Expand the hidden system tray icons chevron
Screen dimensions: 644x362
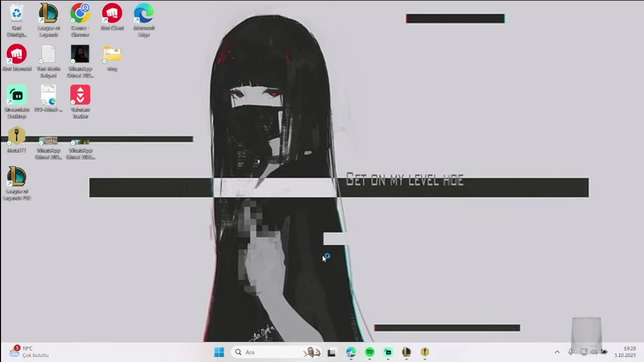pyautogui.click(x=557, y=352)
